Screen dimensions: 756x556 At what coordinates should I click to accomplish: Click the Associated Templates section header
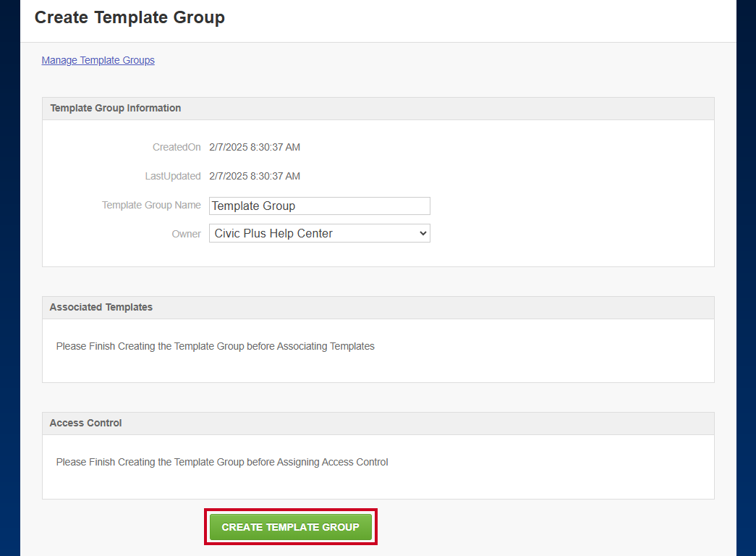378,308
